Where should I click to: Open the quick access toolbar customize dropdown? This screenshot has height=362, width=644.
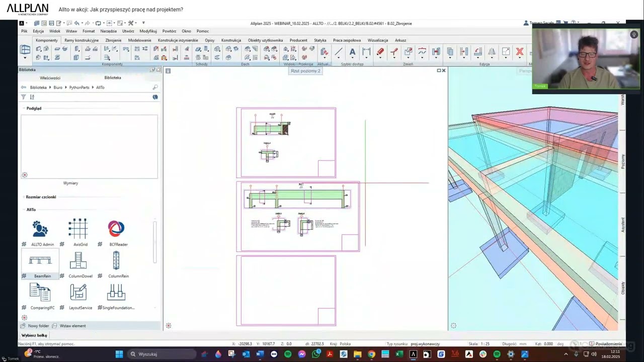click(x=143, y=23)
